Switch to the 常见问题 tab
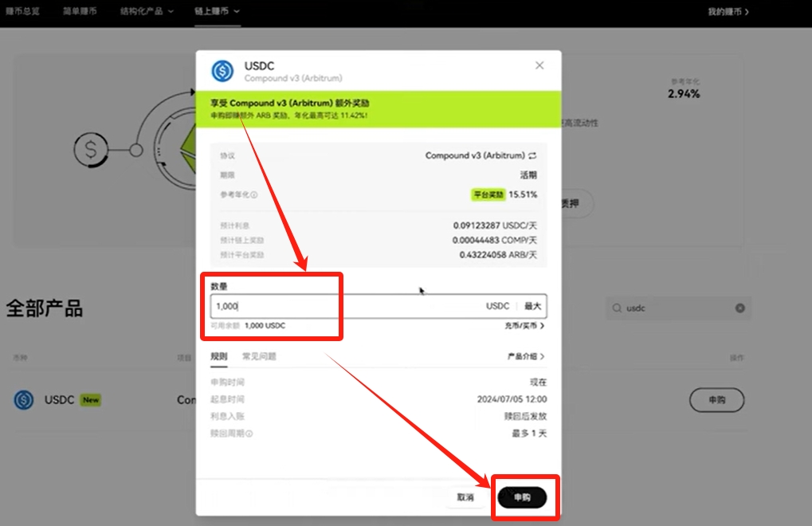Screen dimensions: 812x526 (x=260, y=356)
